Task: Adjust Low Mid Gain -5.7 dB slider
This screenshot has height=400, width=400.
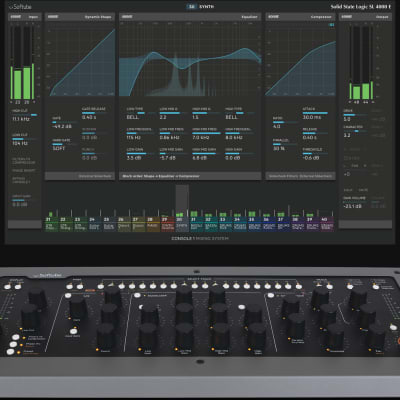Action: click(173, 154)
